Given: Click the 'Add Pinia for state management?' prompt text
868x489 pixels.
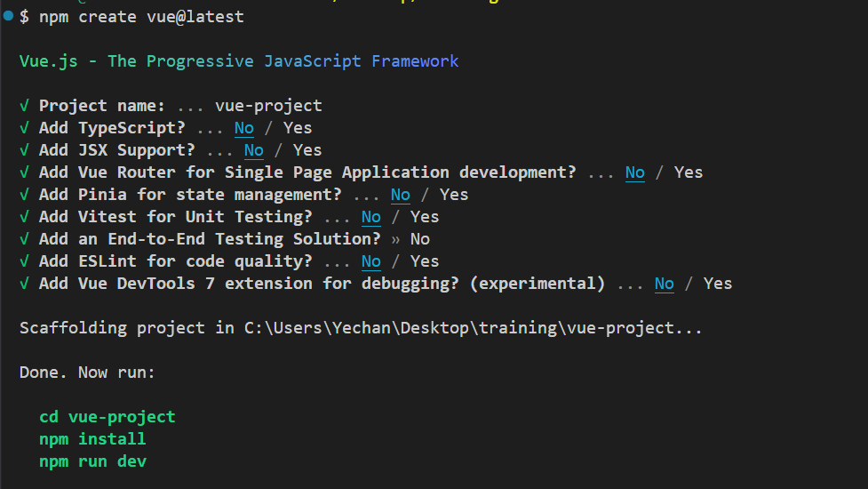Looking at the screenshot, I should pos(190,195).
